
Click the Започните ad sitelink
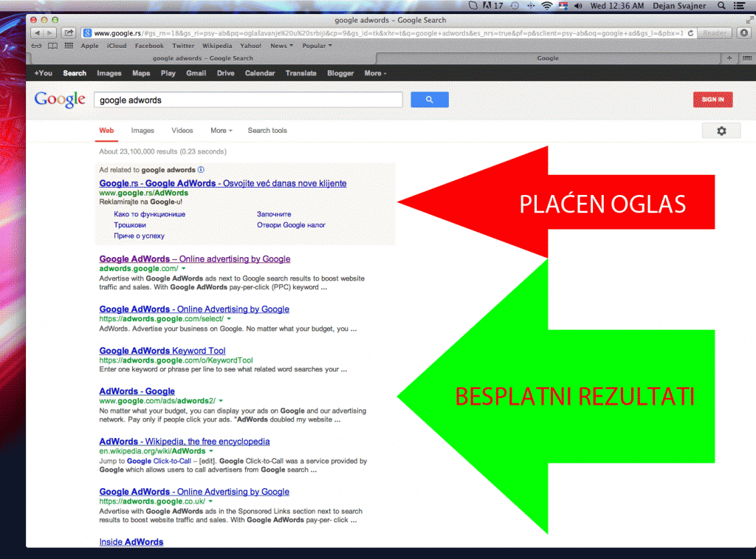click(274, 214)
